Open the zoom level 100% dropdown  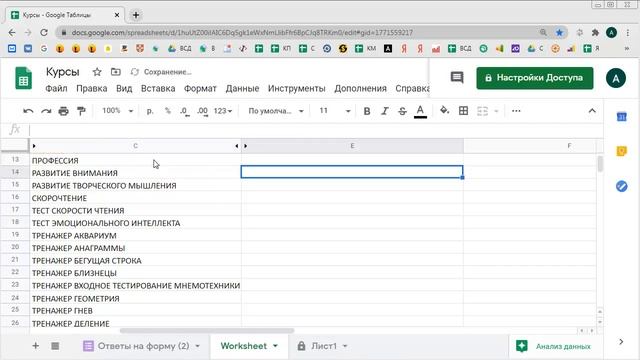coord(118,111)
